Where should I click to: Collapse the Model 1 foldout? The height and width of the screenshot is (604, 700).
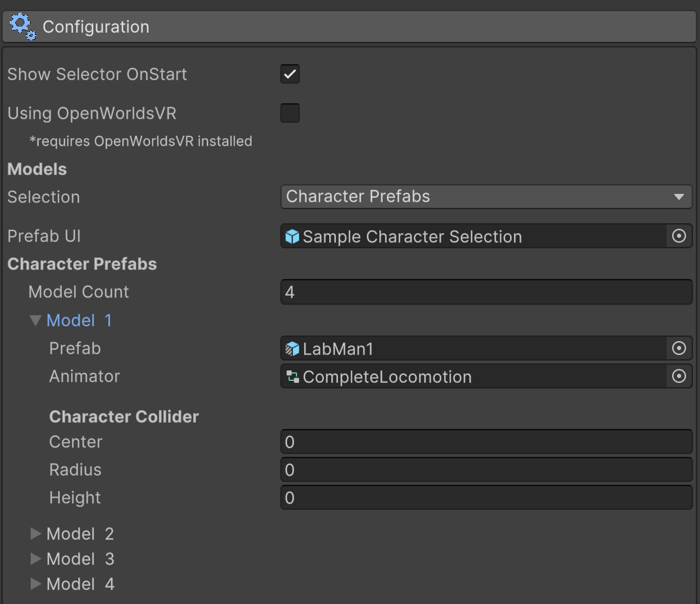click(x=36, y=321)
